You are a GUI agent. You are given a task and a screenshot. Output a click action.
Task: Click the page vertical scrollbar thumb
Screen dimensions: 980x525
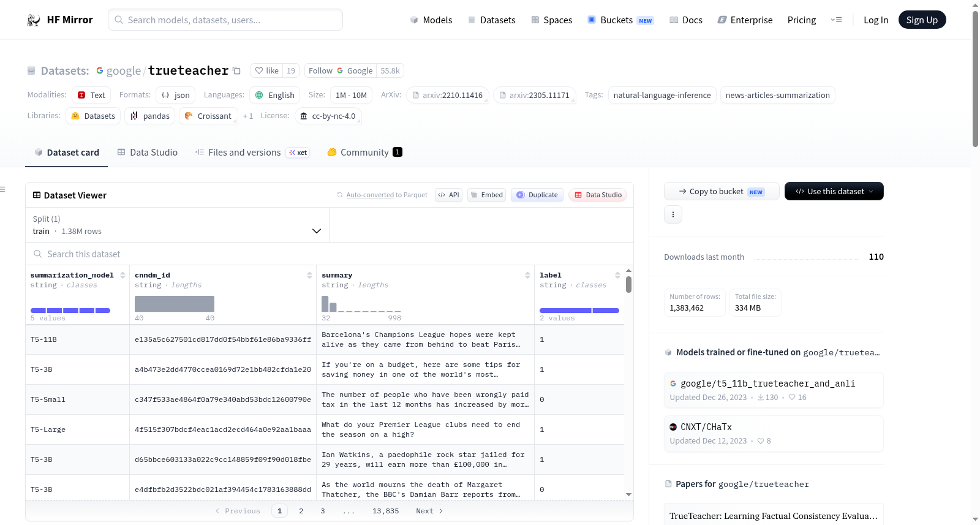point(975,78)
